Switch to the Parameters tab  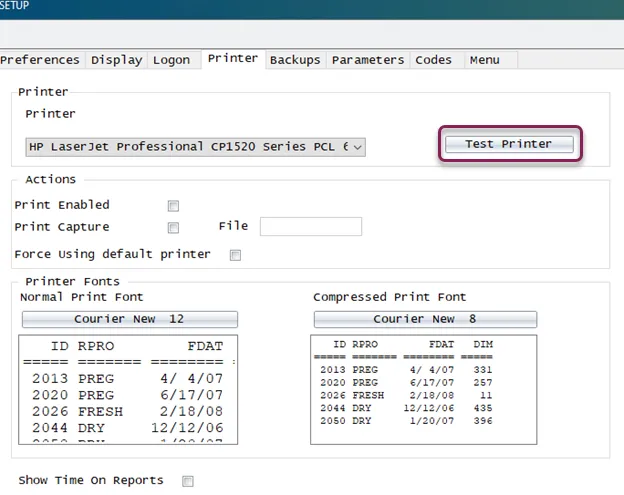pyautogui.click(x=368, y=60)
